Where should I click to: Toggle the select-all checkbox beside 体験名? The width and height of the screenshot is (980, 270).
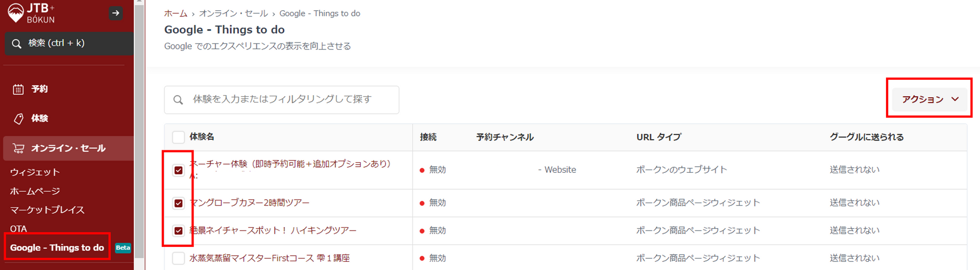[178, 137]
